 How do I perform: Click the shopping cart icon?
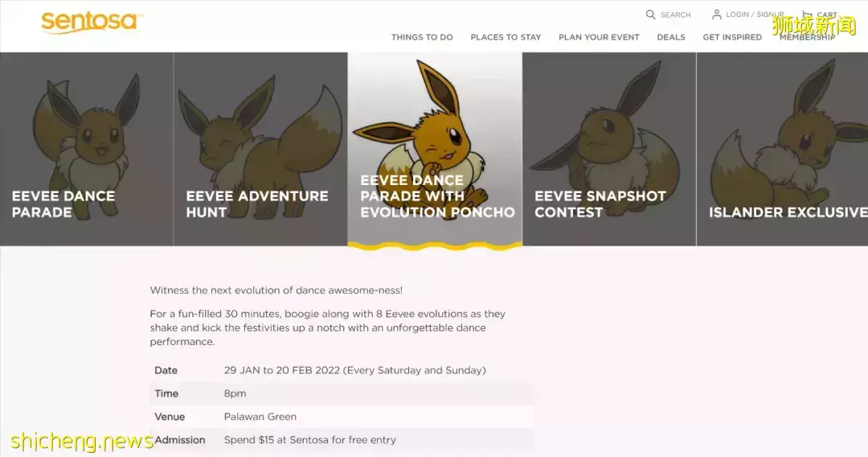tap(807, 14)
